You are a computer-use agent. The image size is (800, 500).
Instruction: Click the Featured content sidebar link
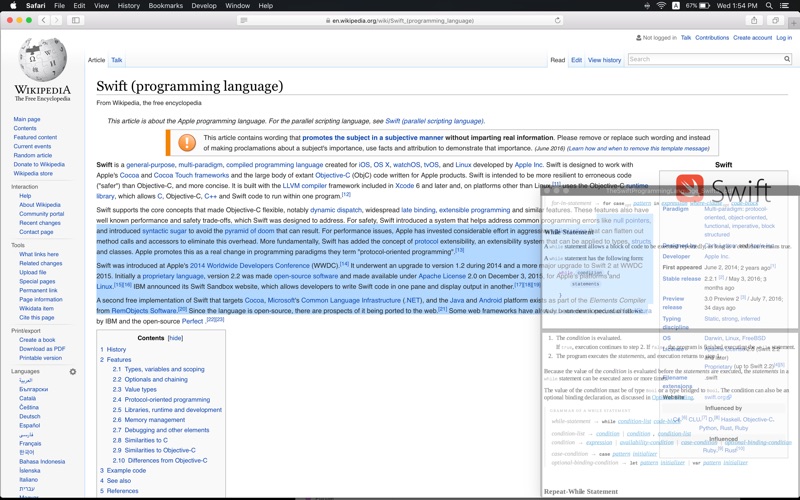[x=35, y=137]
